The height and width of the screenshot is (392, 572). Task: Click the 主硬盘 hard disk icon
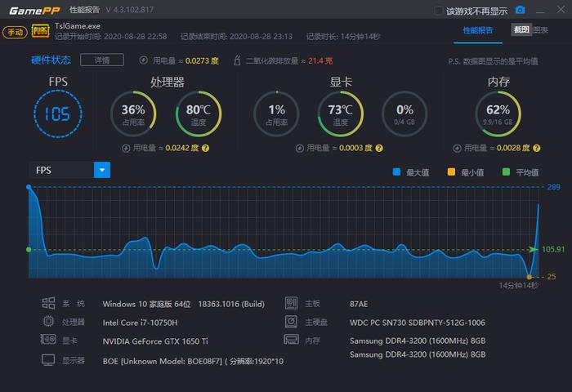(x=292, y=321)
